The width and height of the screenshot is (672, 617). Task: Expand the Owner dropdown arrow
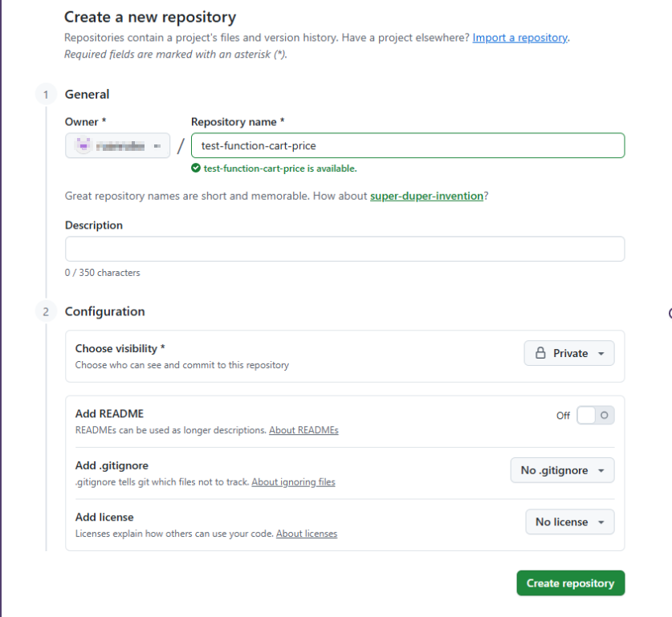point(157,145)
